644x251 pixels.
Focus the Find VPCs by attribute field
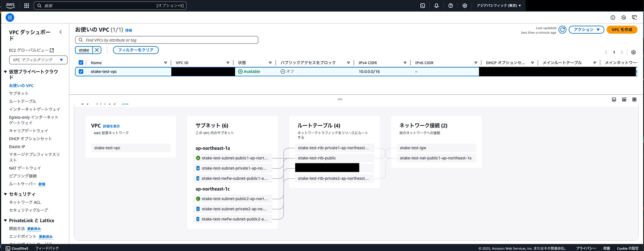coord(167,40)
